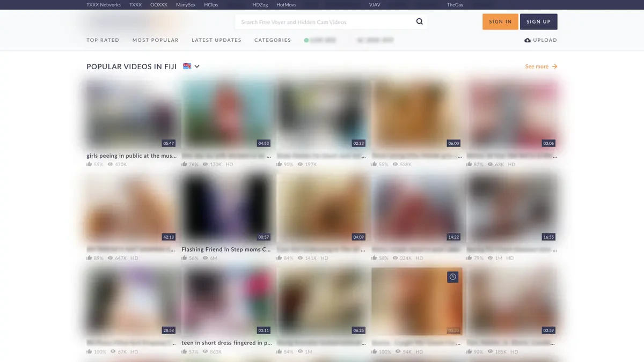This screenshot has height=362, width=644.
Task: Open the Most Popular menu
Action: 156,40
